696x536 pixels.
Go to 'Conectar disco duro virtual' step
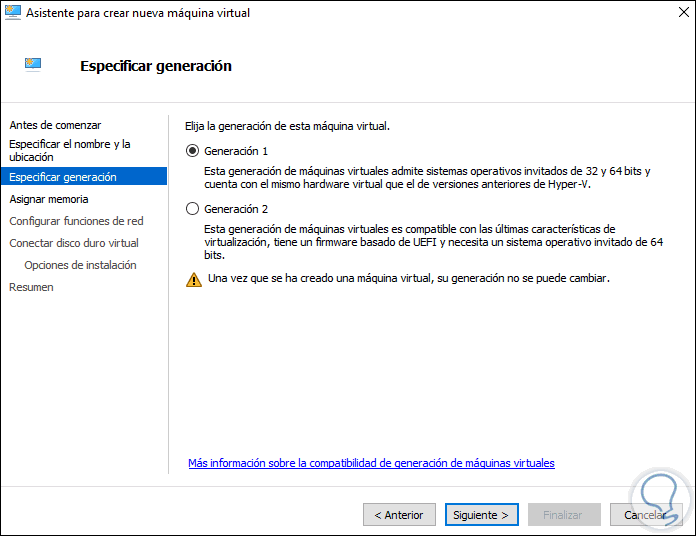click(74, 243)
